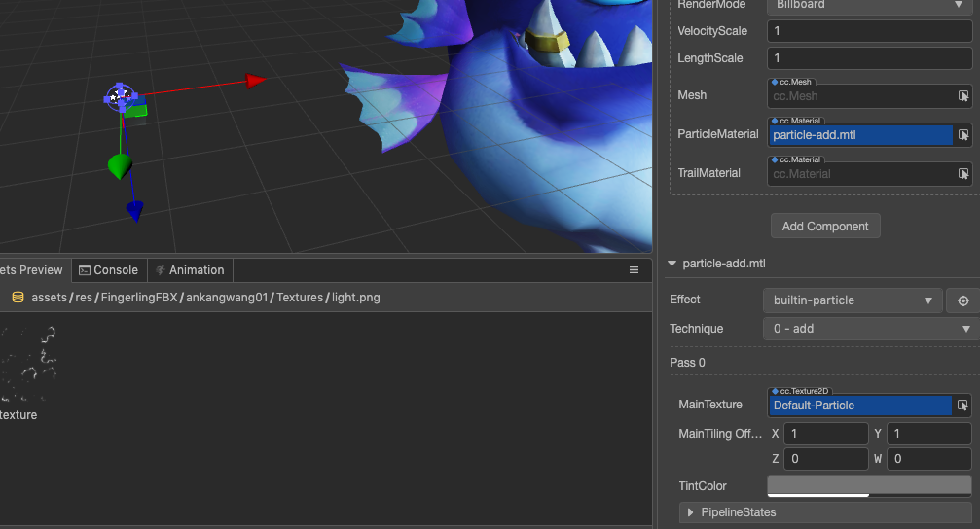
Task: Click the MainTexture asset picker icon
Action: pos(962,406)
